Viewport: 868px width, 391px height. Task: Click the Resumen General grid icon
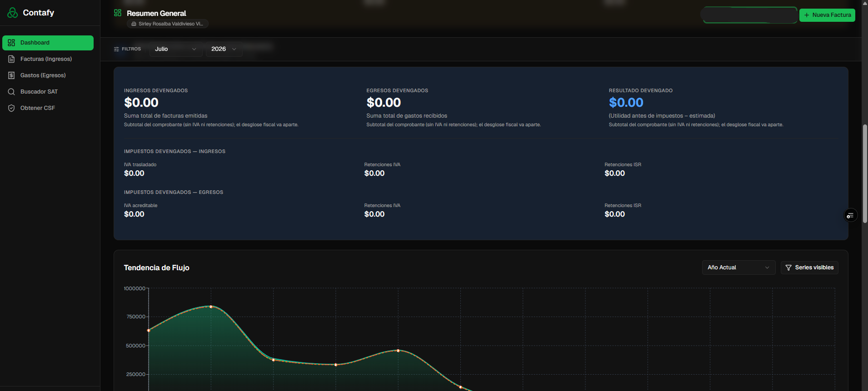(x=118, y=13)
